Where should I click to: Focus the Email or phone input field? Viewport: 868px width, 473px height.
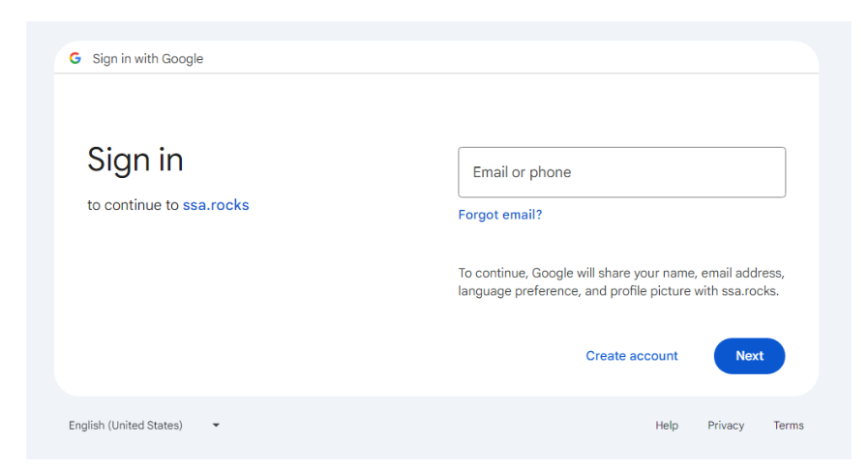click(x=621, y=172)
